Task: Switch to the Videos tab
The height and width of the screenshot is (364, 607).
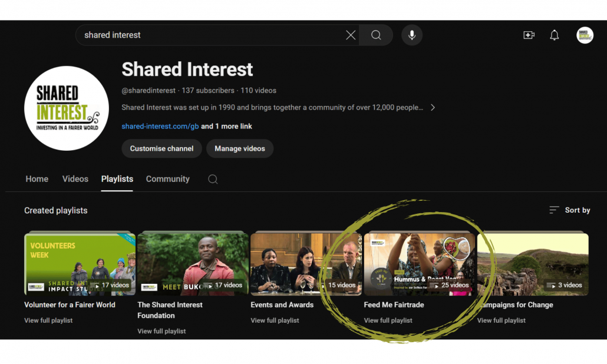Action: click(75, 179)
